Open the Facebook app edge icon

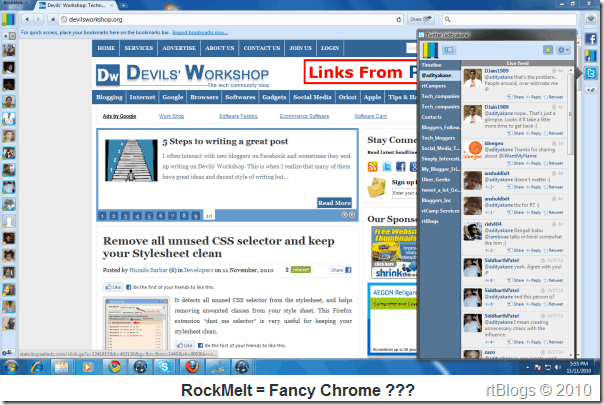click(591, 39)
